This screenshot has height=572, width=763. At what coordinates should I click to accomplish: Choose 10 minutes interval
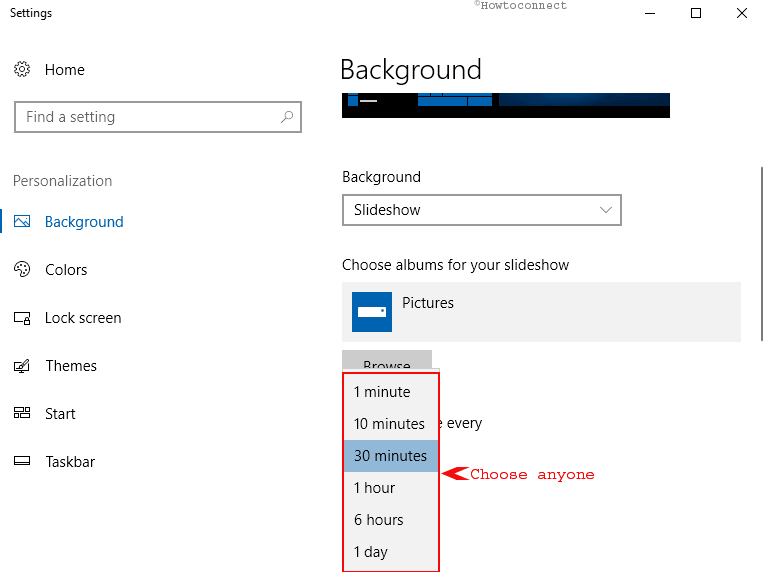click(x=391, y=424)
